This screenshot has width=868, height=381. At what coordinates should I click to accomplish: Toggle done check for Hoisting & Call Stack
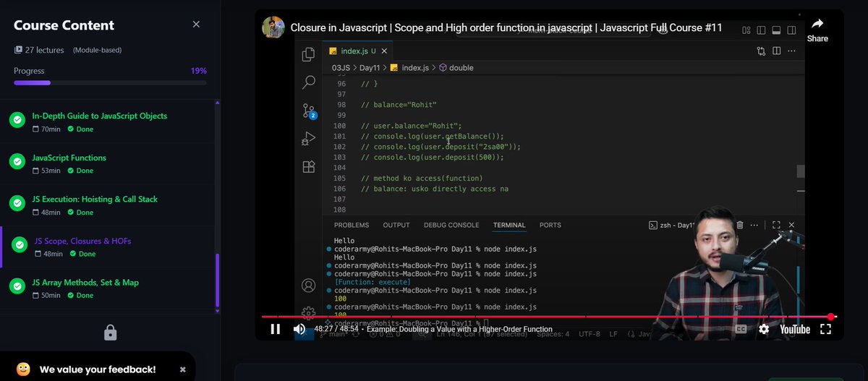coord(17,204)
